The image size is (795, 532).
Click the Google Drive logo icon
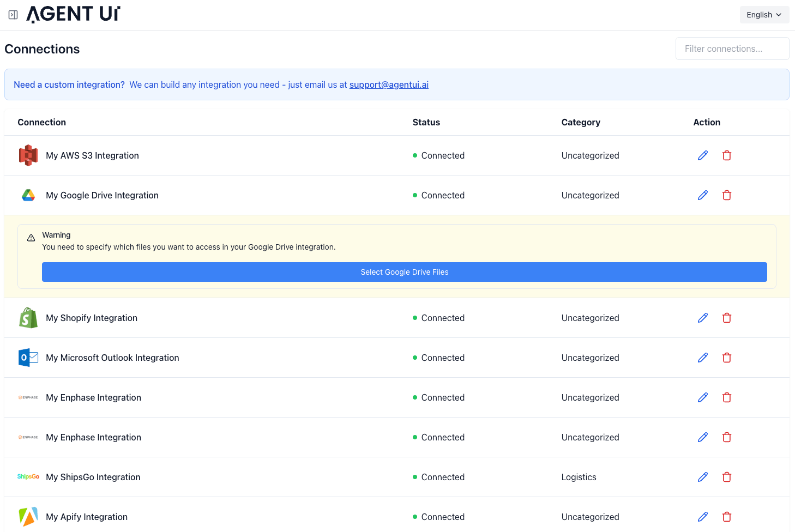pyautogui.click(x=28, y=195)
